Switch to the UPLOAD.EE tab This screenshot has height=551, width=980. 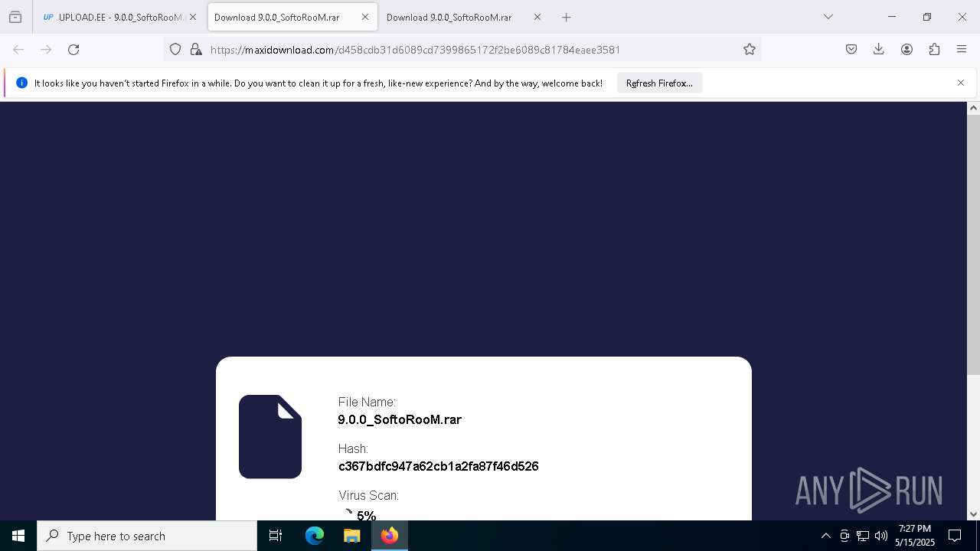click(113, 17)
